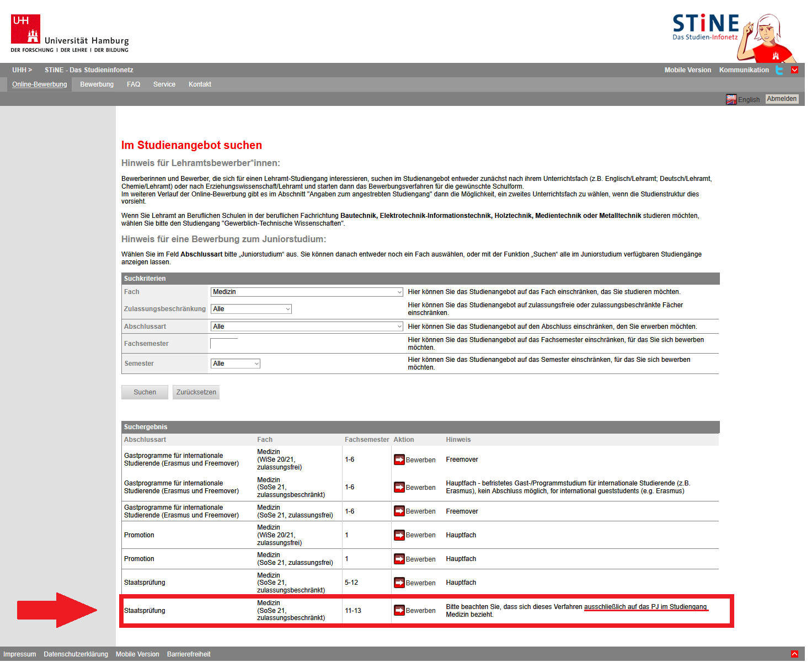
Task: Open the Zulassungsbeschränkung dropdown
Action: coord(251,309)
